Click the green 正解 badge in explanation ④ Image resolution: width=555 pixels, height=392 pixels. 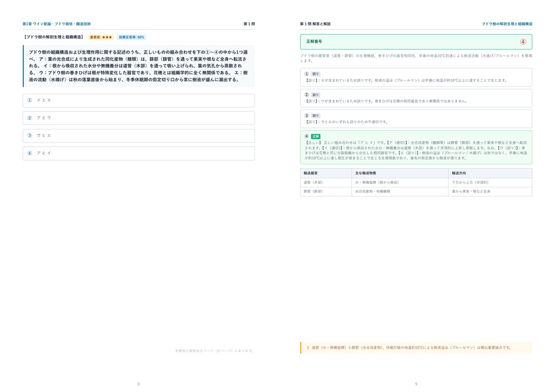pos(315,136)
